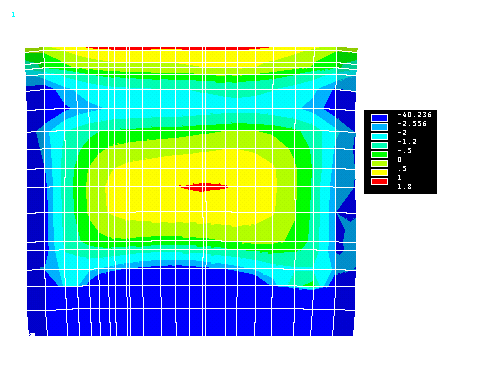Select the negative -.5 legend value
The image size is (496, 384).
point(404,151)
